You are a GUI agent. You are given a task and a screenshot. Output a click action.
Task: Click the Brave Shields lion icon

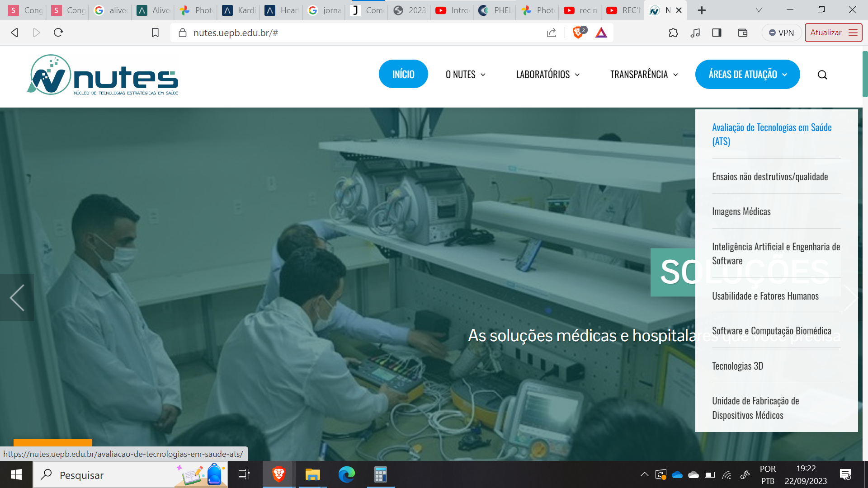click(x=577, y=33)
